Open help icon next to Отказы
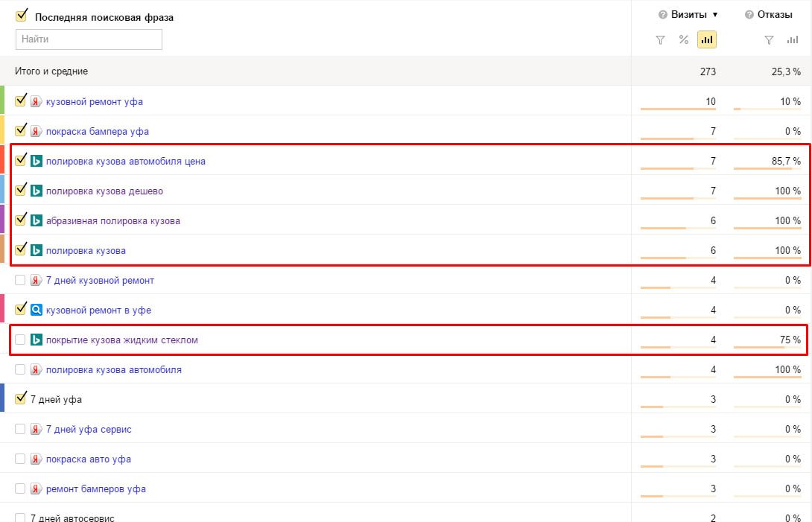 click(x=749, y=15)
